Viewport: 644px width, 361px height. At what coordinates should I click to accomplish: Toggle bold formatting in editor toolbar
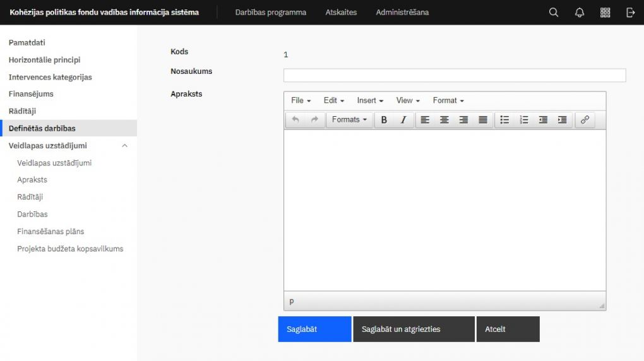pos(384,120)
